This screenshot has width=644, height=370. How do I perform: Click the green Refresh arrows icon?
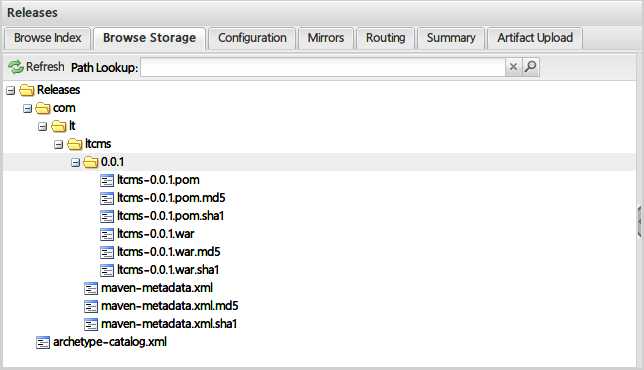(16, 67)
